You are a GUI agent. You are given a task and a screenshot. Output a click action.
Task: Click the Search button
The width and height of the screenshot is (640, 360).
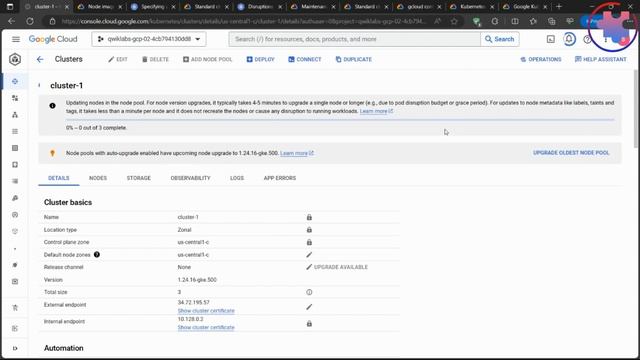pos(500,39)
